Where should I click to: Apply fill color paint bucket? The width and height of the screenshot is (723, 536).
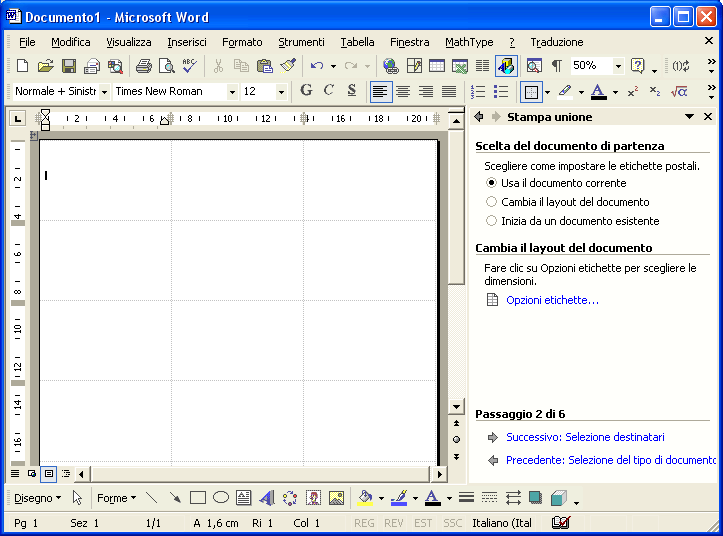pos(365,498)
